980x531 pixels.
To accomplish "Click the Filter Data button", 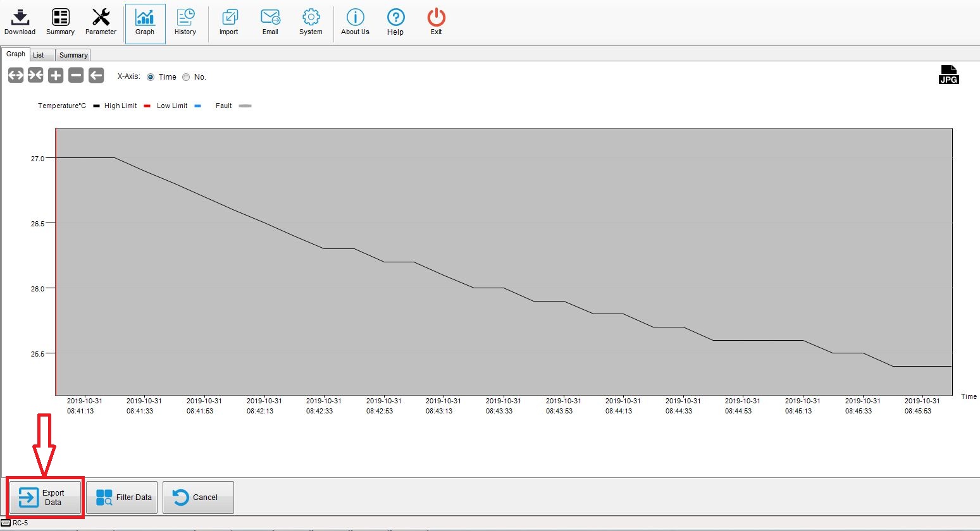I will coord(122,497).
